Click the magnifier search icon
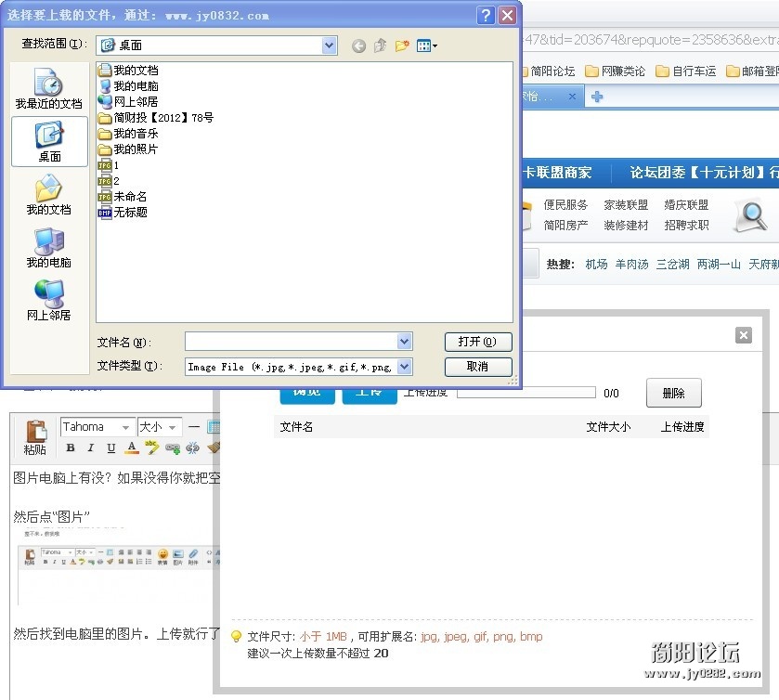The image size is (779, 700). click(752, 215)
